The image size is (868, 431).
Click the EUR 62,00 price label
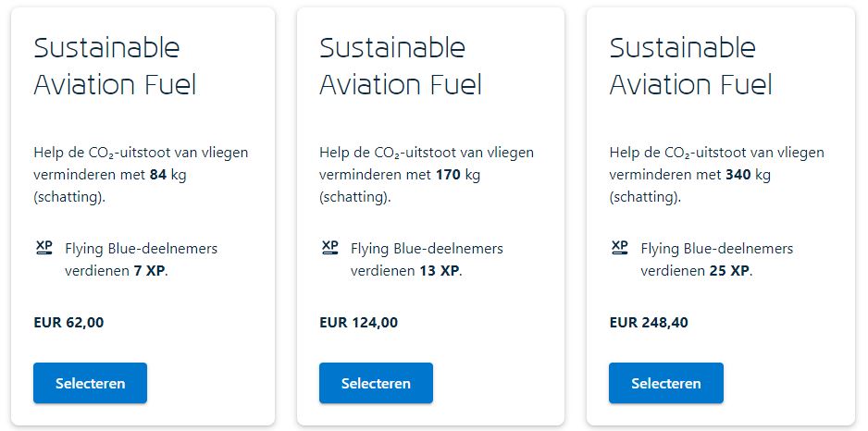click(x=68, y=323)
